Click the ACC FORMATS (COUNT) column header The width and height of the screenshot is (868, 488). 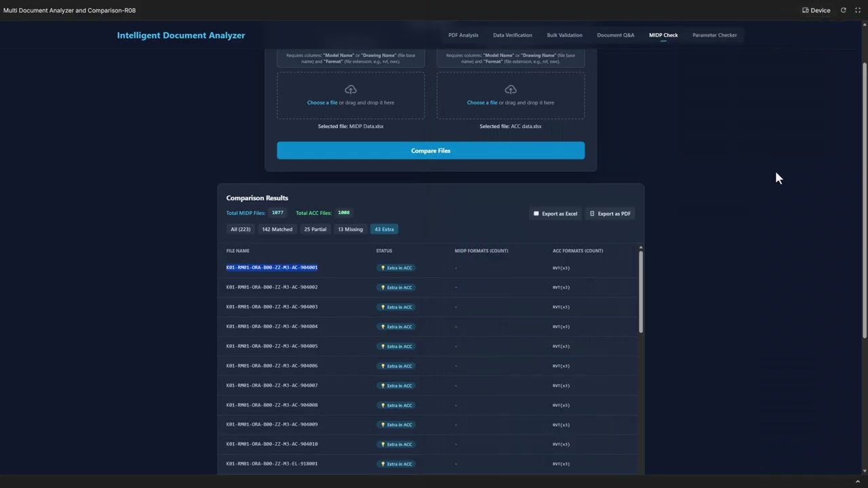pyautogui.click(x=578, y=251)
